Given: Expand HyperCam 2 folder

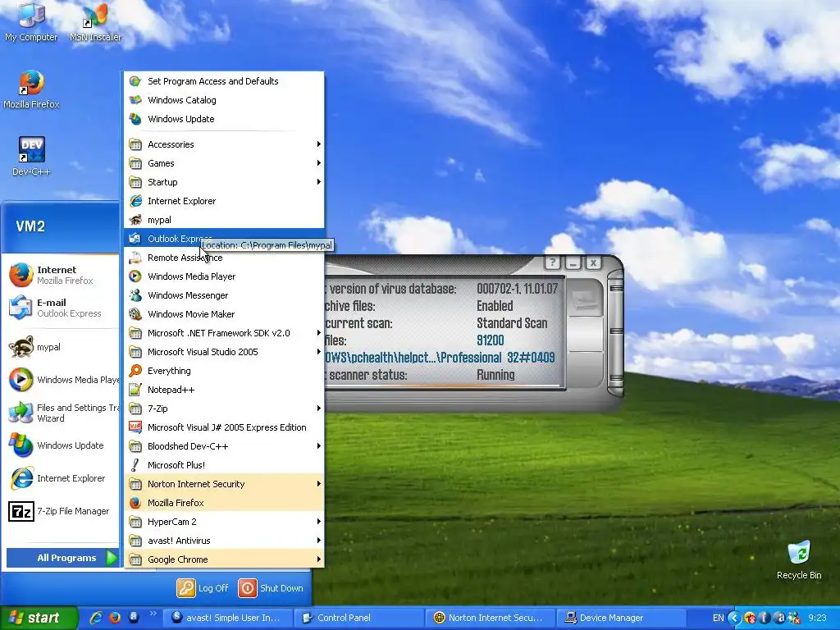Looking at the screenshot, I should (224, 522).
